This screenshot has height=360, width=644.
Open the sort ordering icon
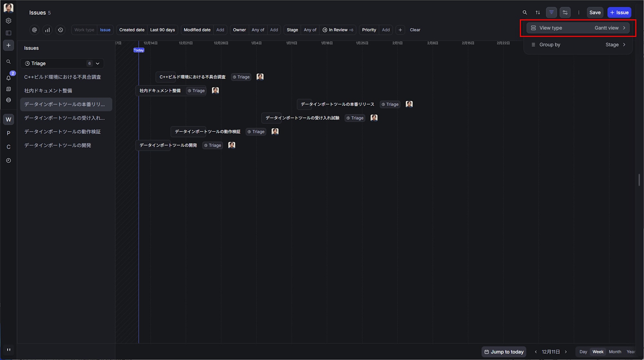(x=538, y=12)
